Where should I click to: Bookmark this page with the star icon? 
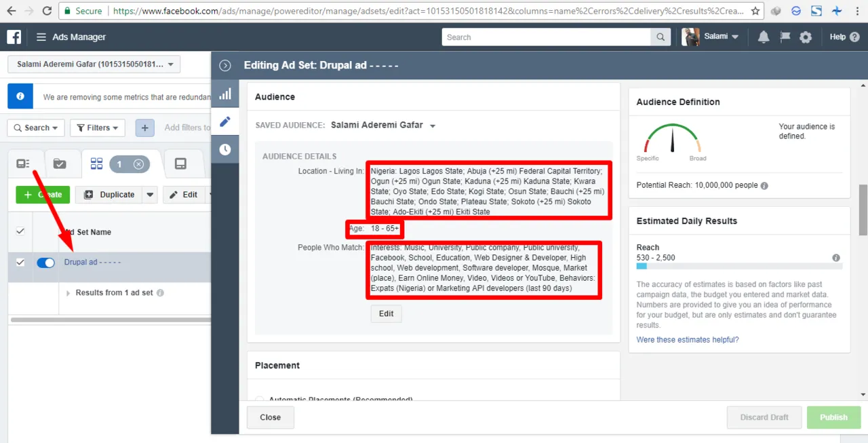(755, 11)
